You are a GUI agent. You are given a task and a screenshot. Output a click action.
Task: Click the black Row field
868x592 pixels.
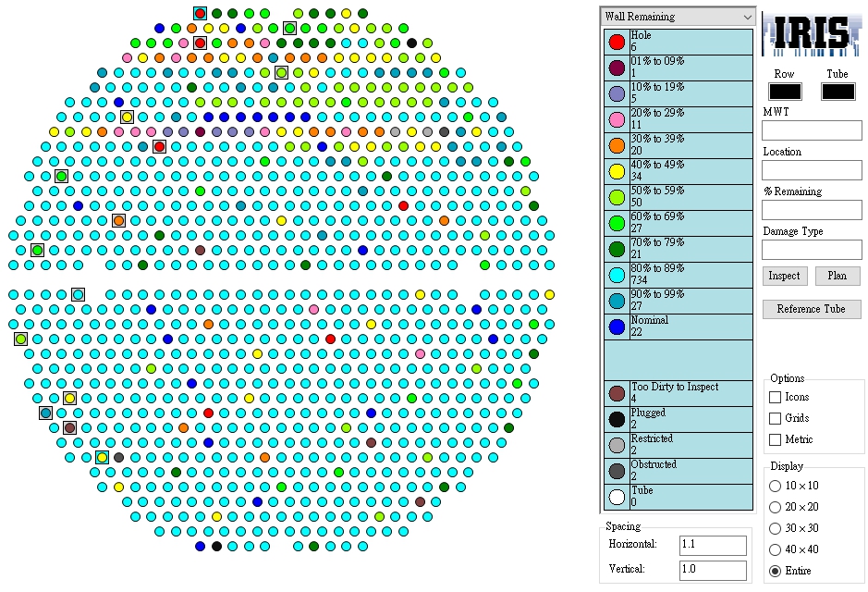(x=785, y=92)
